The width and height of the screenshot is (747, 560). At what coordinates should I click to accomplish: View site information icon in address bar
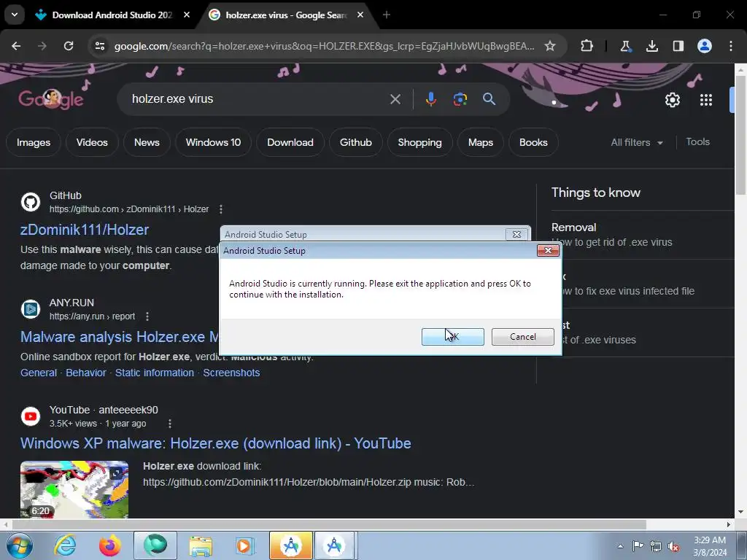pos(99,46)
